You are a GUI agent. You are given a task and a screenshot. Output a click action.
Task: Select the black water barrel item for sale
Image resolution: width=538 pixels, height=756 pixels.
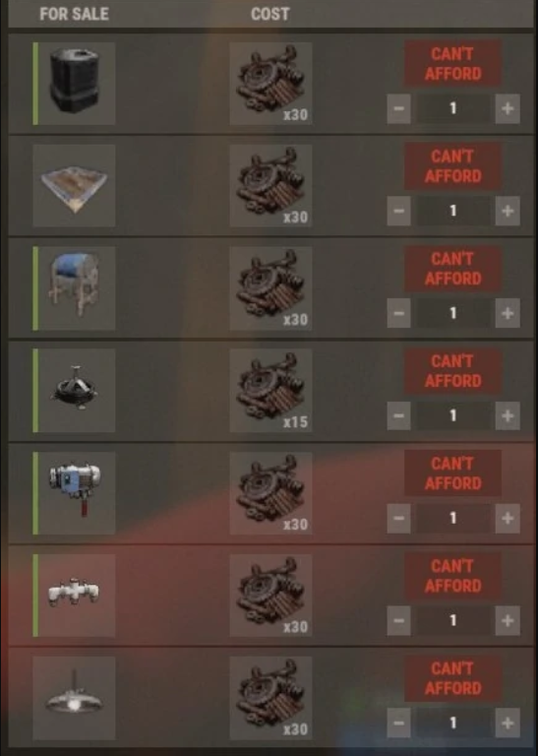tap(74, 84)
